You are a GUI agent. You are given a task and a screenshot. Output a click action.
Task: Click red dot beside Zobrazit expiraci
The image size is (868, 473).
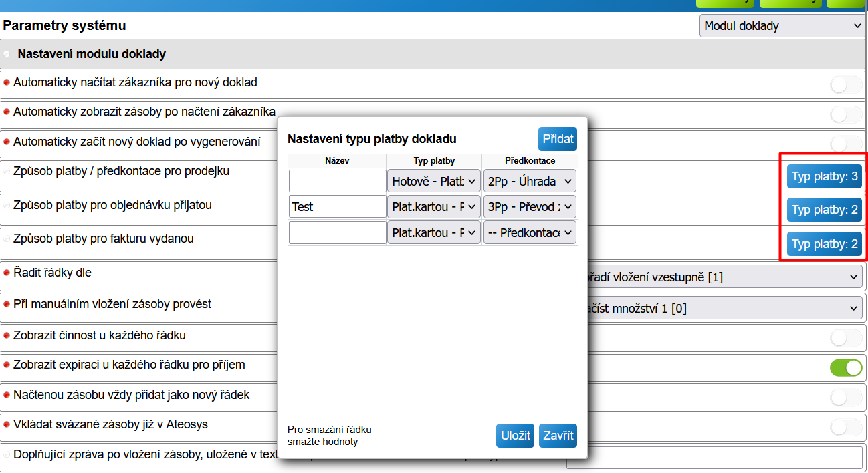(x=7, y=365)
